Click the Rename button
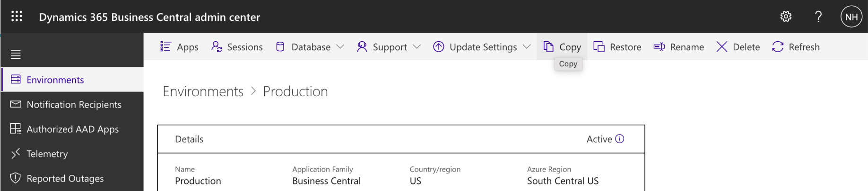 679,47
